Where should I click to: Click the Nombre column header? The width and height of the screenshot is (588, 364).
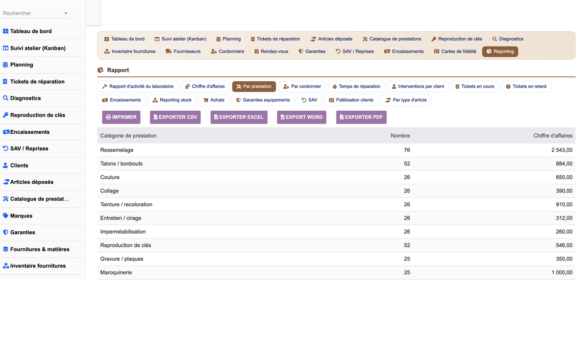(400, 136)
